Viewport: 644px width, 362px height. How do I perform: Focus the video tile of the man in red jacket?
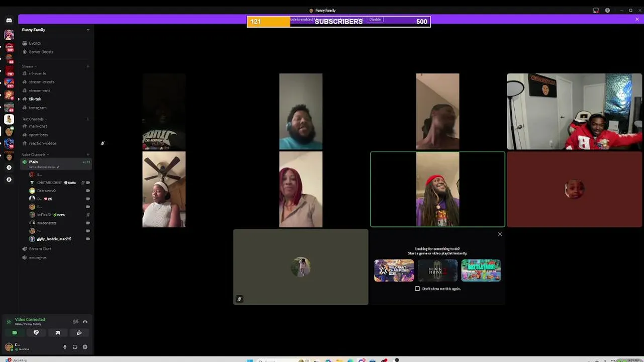click(574, 112)
